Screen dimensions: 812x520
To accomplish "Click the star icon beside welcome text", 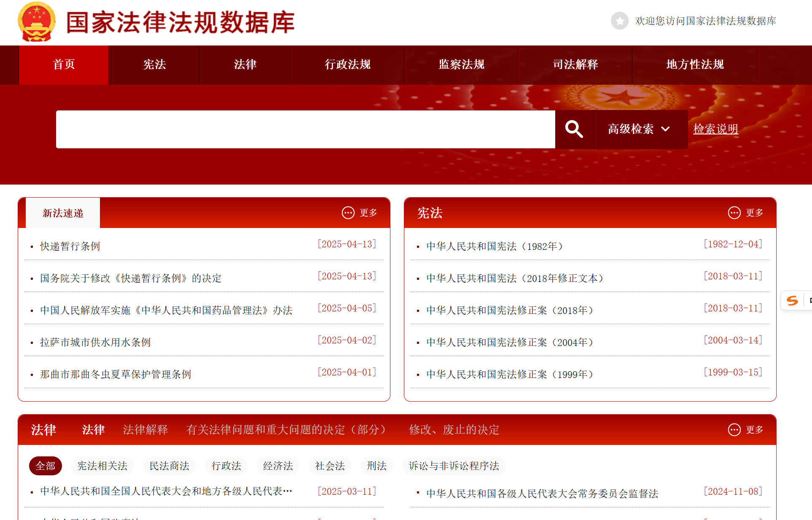I will pos(619,21).
